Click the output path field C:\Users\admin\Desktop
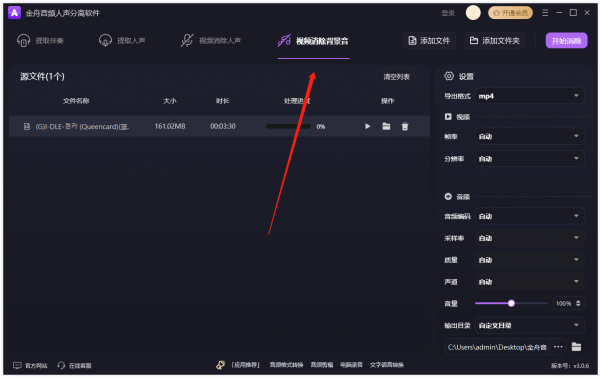Screen dimensions: 601x378 [497, 347]
